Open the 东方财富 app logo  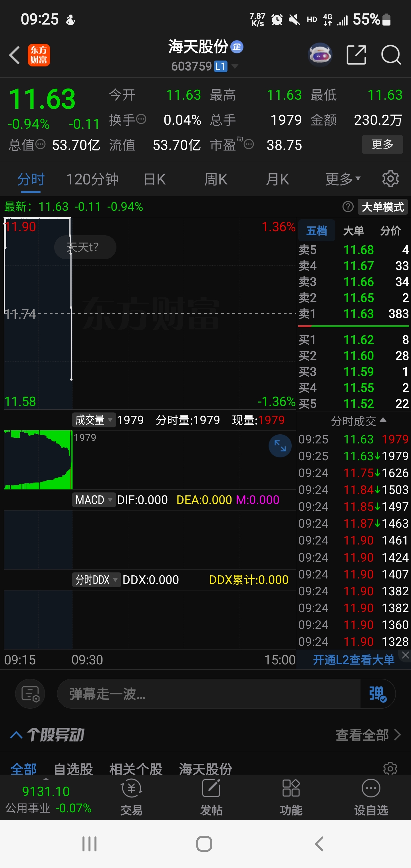39,55
